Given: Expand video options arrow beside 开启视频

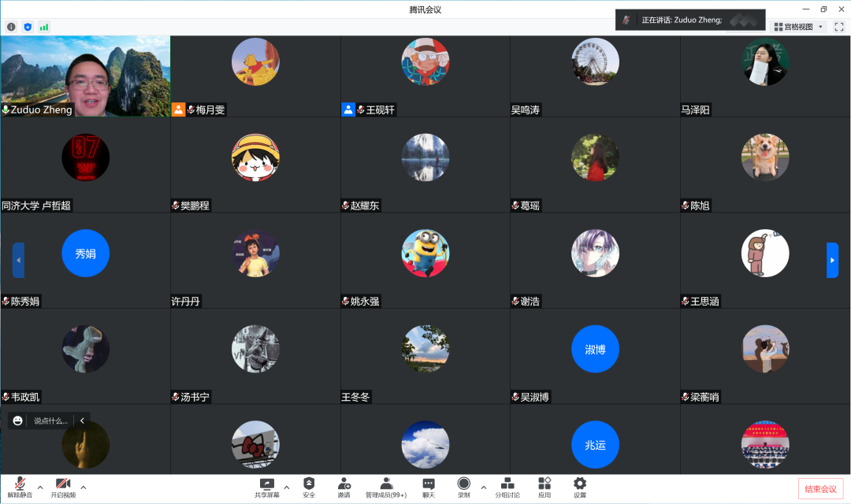Looking at the screenshot, I should tap(84, 487).
